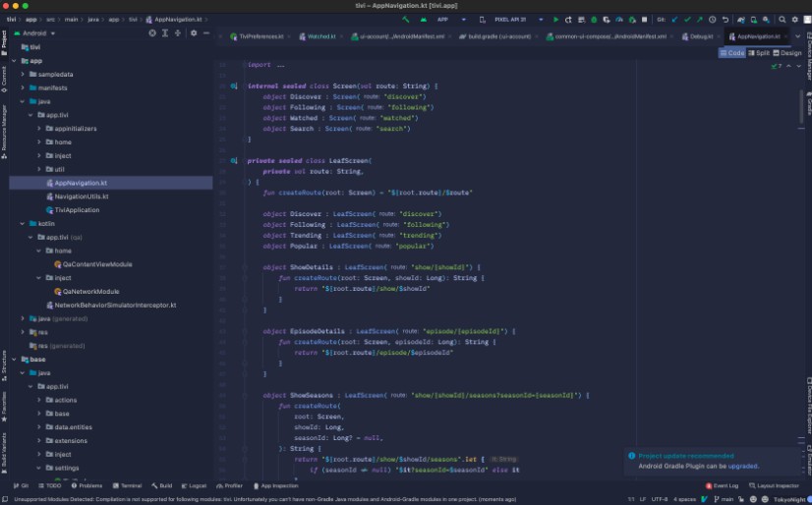Image resolution: width=812 pixels, height=505 pixels.
Task: Click Expand All icon in Project panel
Action: pyautogui.click(x=165, y=33)
